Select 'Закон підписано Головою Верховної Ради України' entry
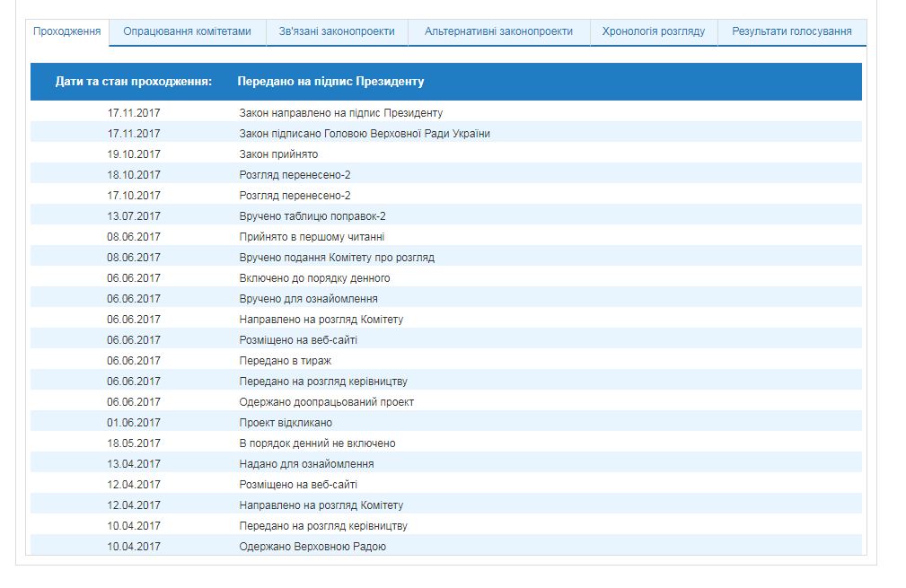906x588 pixels. click(364, 134)
